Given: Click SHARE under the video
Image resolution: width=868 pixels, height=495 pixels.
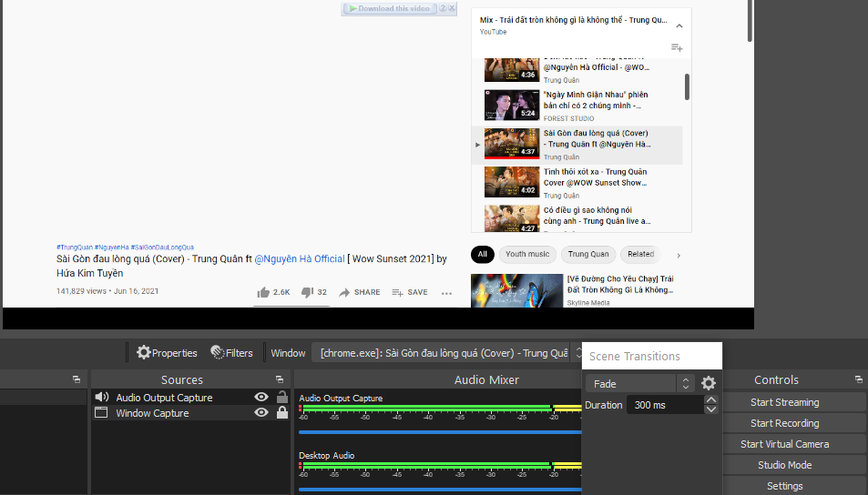Looking at the screenshot, I should coord(359,292).
